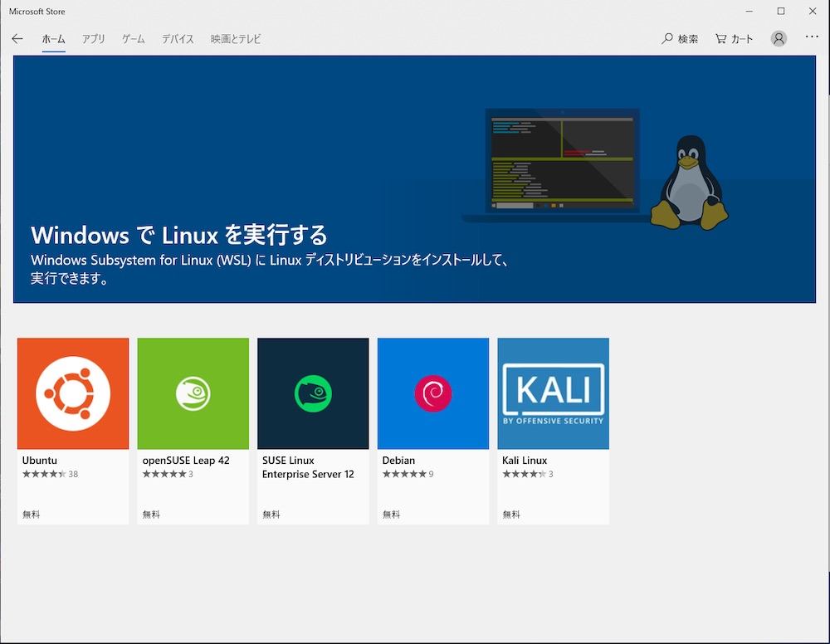Click the Kali Linux logo tile
830x644 pixels.
[553, 393]
